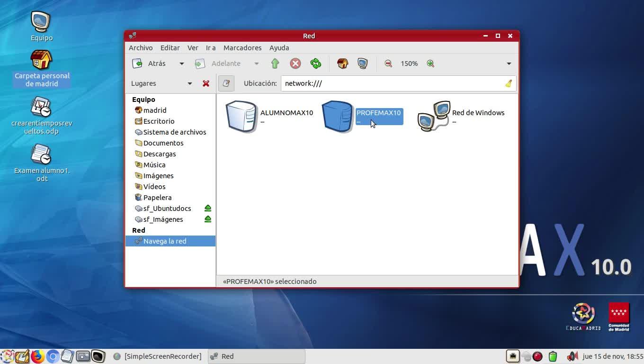
Task: Expand the Lugares side pane selector
Action: click(189, 83)
